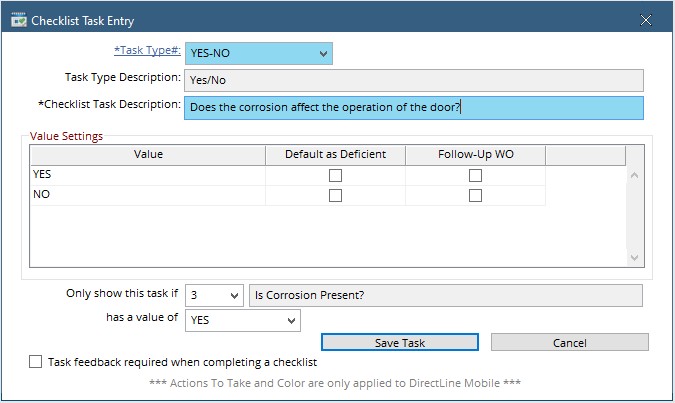
Task: Click the scroll down arrow in value grid
Action: tap(634, 257)
